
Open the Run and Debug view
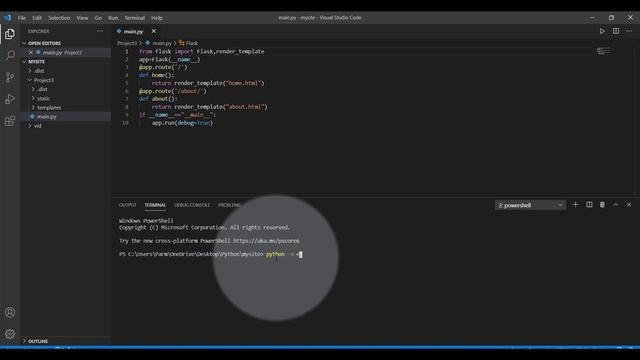10,99
